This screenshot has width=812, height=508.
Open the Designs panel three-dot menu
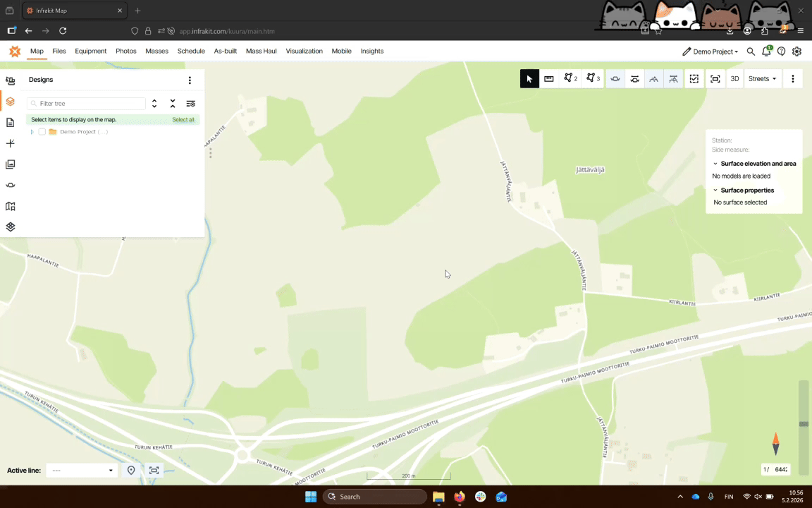coord(190,80)
